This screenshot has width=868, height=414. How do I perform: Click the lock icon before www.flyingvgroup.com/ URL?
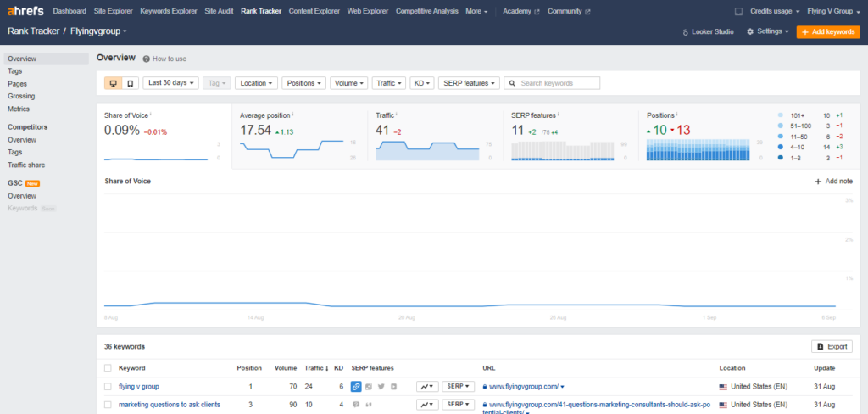(x=485, y=386)
